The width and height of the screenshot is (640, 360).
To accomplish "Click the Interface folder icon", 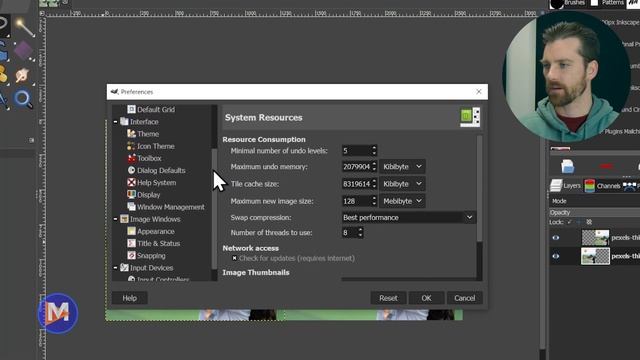I will [124, 122].
